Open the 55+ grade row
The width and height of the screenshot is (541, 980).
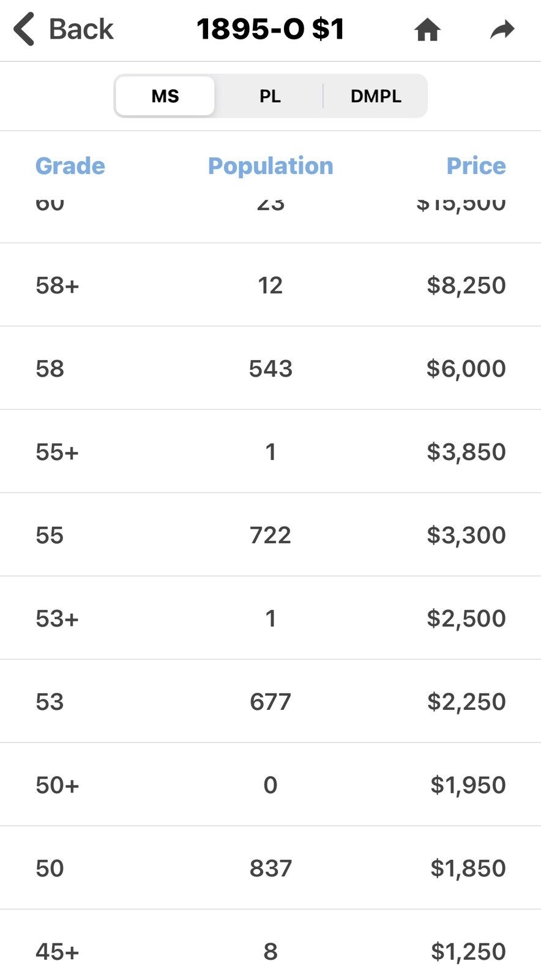270,451
